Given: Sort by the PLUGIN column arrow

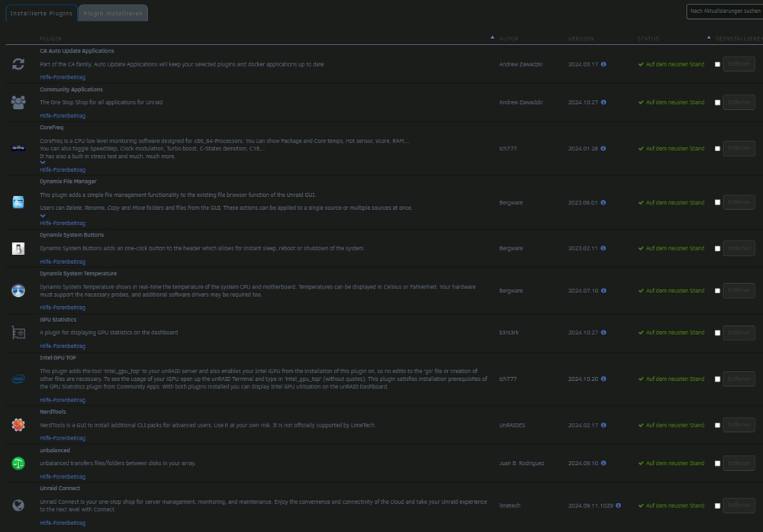Looking at the screenshot, I should [x=492, y=37].
